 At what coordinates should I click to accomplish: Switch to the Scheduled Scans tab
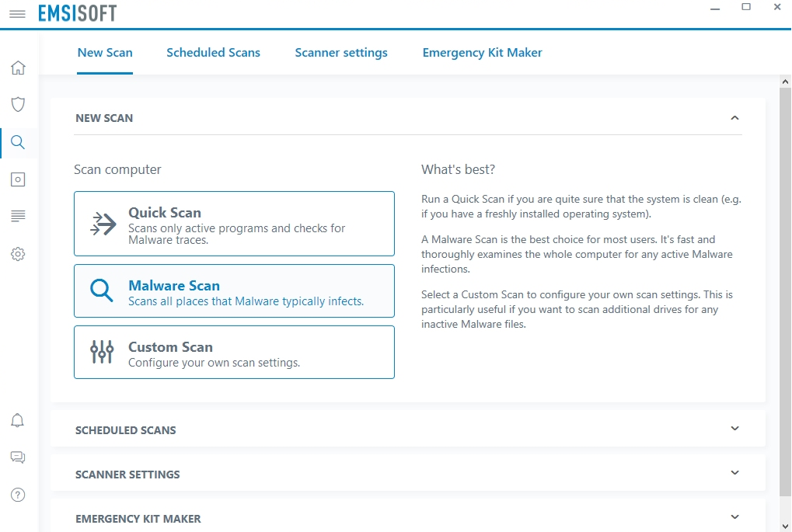(x=213, y=53)
